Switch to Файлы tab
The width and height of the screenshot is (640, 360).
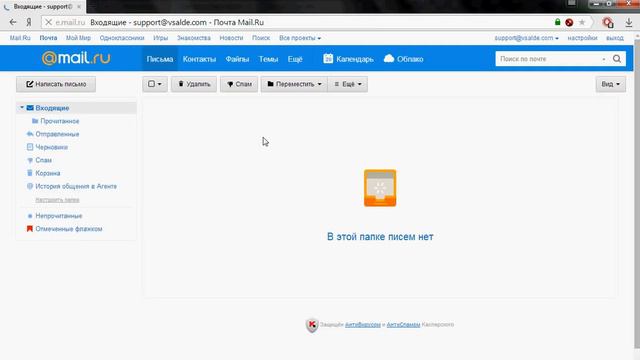(237, 59)
